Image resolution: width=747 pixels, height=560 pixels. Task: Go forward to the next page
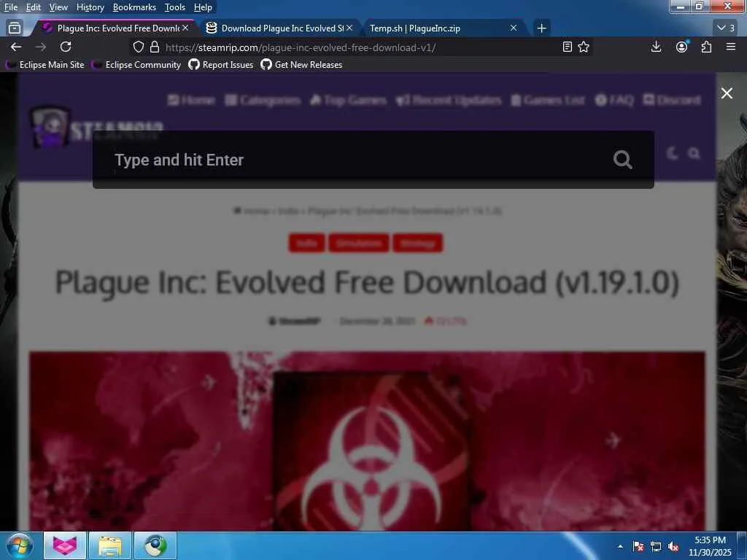click(x=41, y=47)
